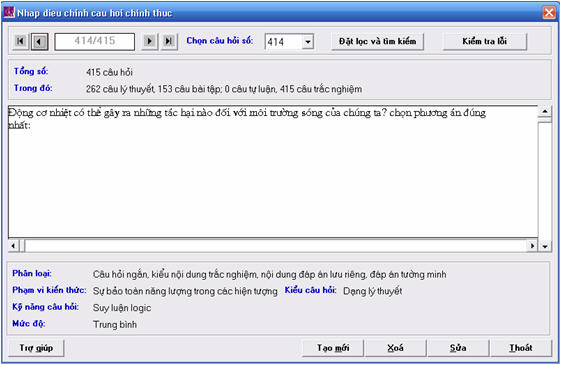The width and height of the screenshot is (561, 365).
Task: Jump to the first question record
Action: (x=20, y=41)
